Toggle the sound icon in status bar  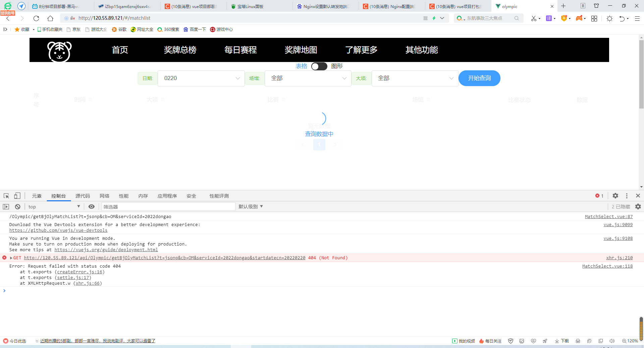click(612, 341)
